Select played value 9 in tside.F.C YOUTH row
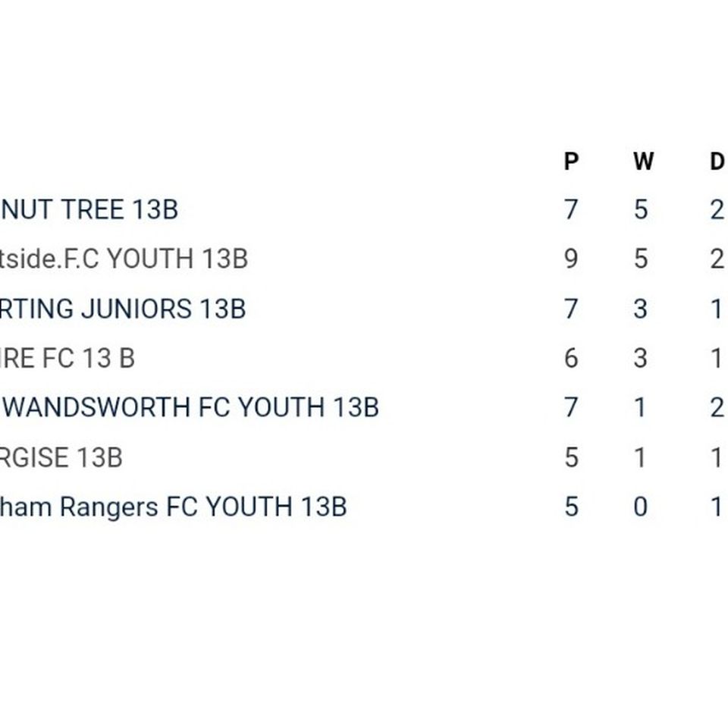The width and height of the screenshot is (728, 728). pyautogui.click(x=572, y=259)
